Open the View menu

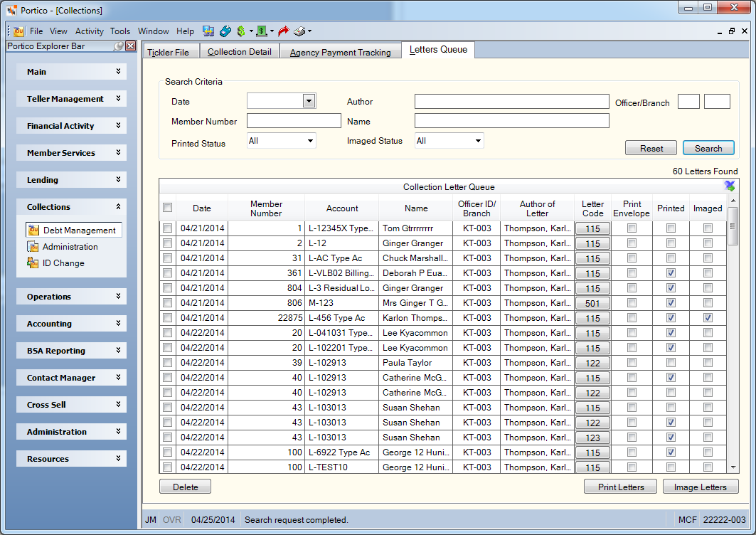58,31
